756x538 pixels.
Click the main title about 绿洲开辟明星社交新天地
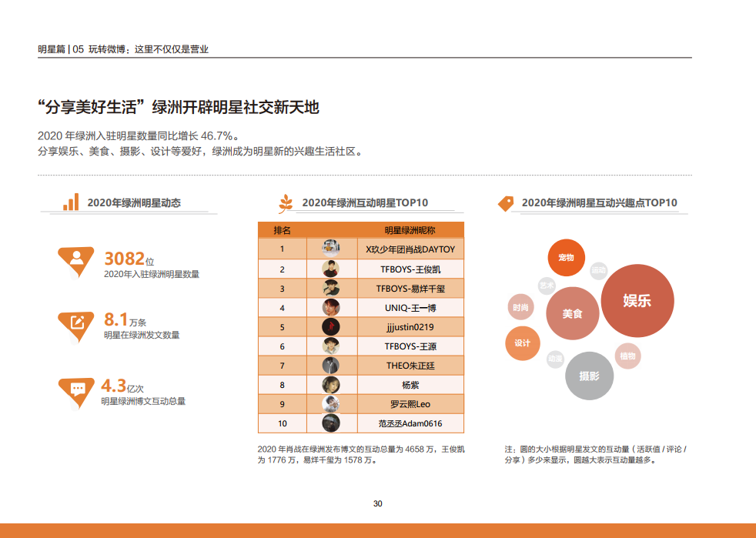point(178,107)
